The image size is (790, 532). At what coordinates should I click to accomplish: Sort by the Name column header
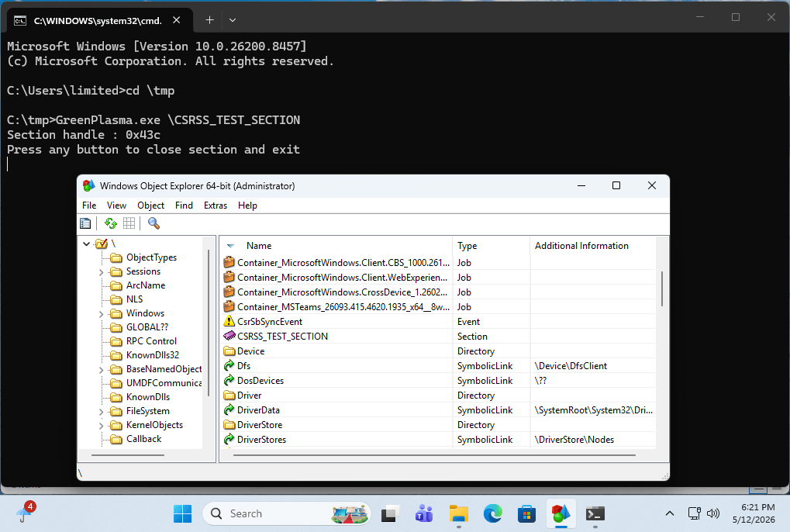(336, 246)
